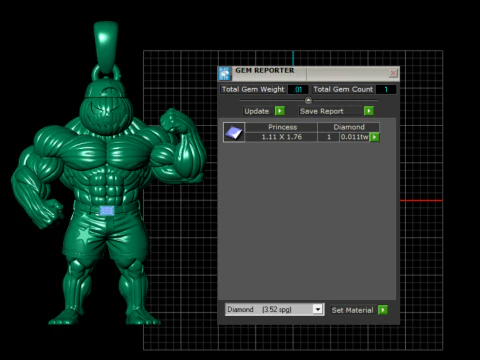Screen dimensions: 480x360
Task: Close the Gem Reporter window
Action: (x=393, y=73)
